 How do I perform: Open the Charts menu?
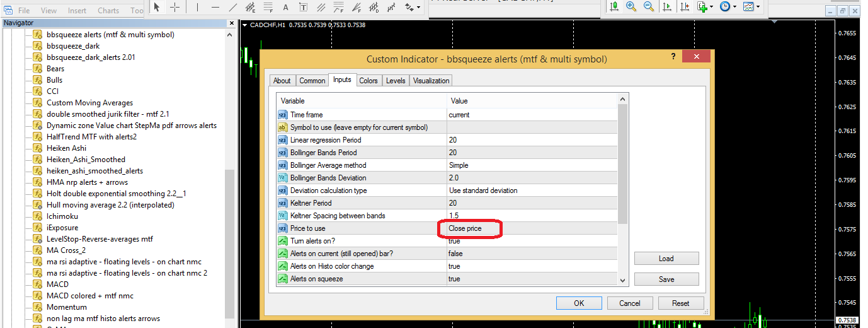[108, 10]
